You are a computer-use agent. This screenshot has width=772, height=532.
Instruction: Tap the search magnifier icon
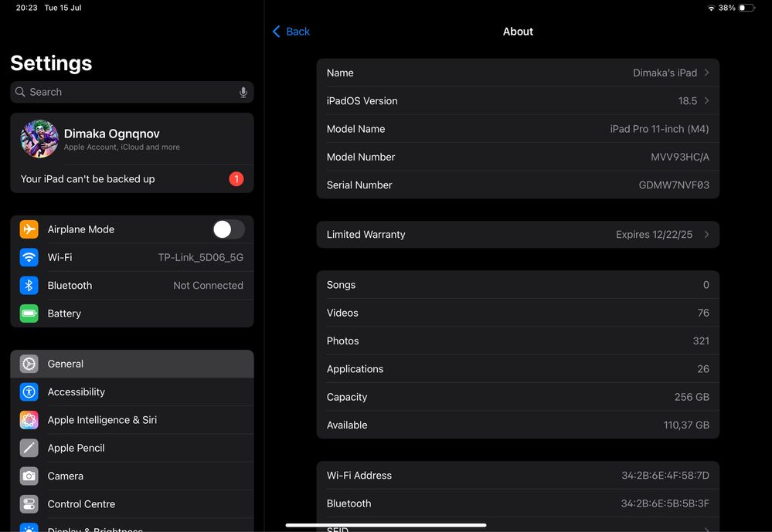[x=20, y=92]
